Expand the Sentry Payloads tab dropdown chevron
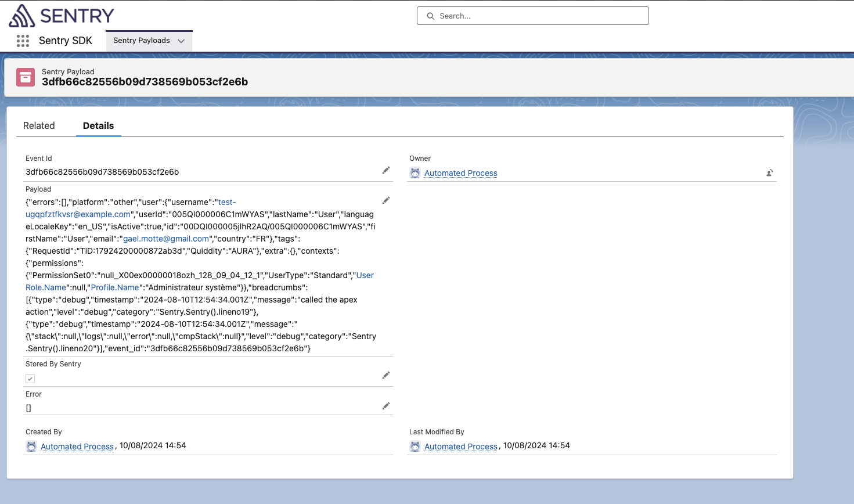This screenshot has height=504, width=854. click(181, 41)
